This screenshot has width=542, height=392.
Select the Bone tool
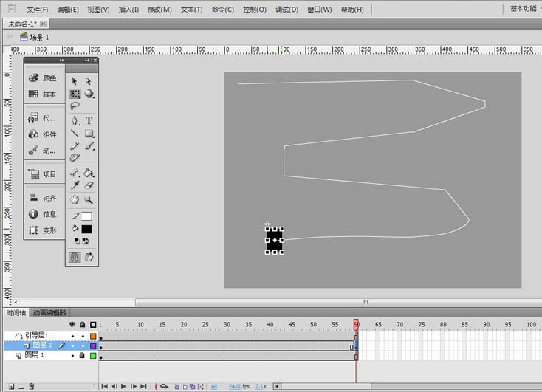pos(75,172)
